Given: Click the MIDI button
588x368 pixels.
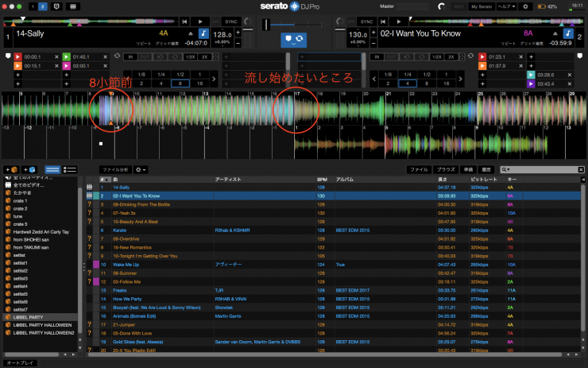Looking at the screenshot, I should 458,6.
